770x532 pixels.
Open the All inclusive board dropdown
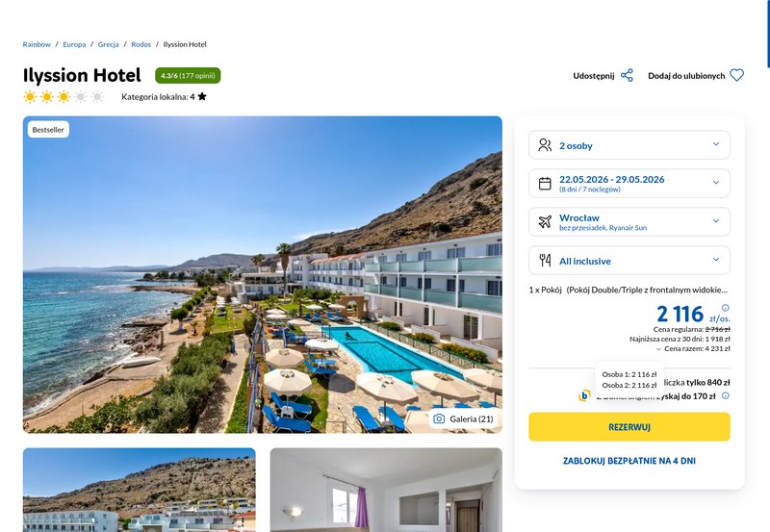(629, 260)
